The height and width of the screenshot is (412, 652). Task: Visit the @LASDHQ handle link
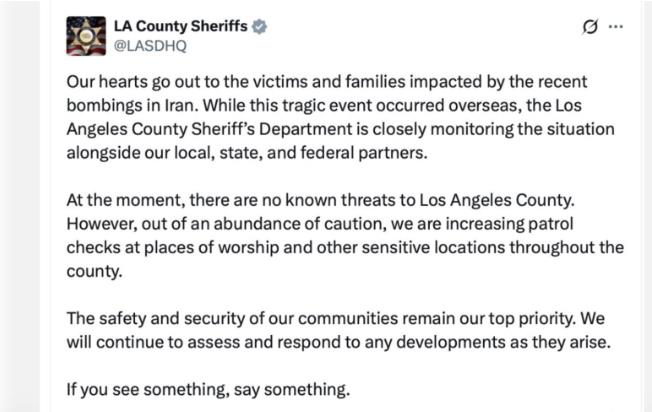point(150,45)
